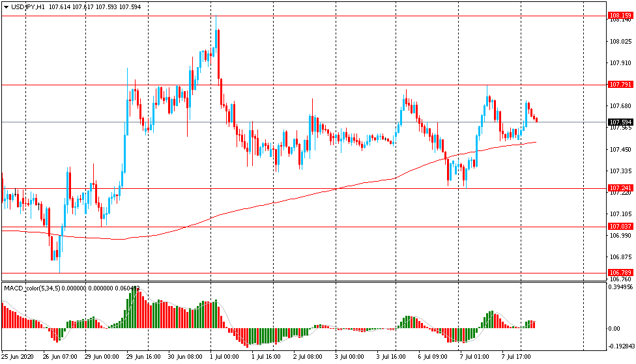Select the 108.025 price scale value
This screenshot has height=364, width=636.
(620, 41)
